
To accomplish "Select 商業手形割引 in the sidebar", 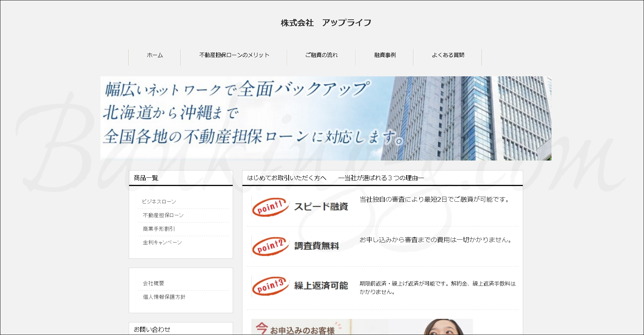I will click(159, 229).
